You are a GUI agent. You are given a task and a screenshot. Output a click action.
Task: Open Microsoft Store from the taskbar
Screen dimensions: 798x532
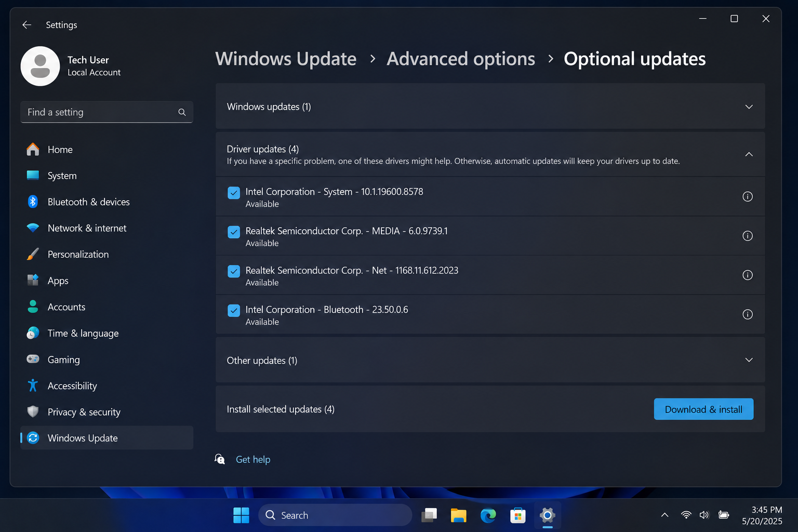coord(517,515)
